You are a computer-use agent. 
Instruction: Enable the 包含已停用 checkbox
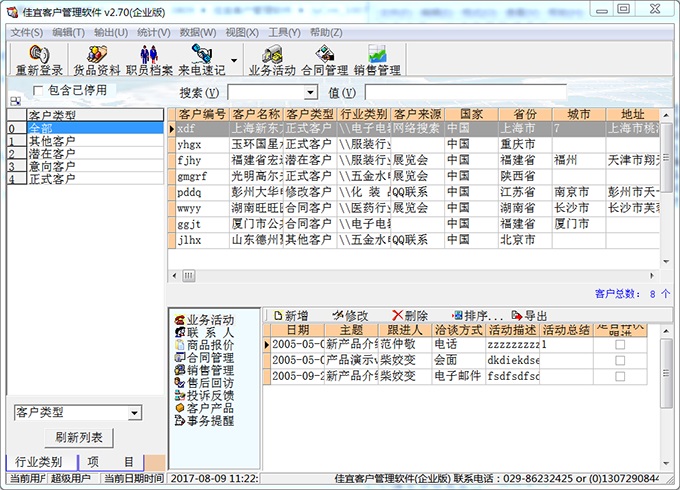(x=39, y=90)
